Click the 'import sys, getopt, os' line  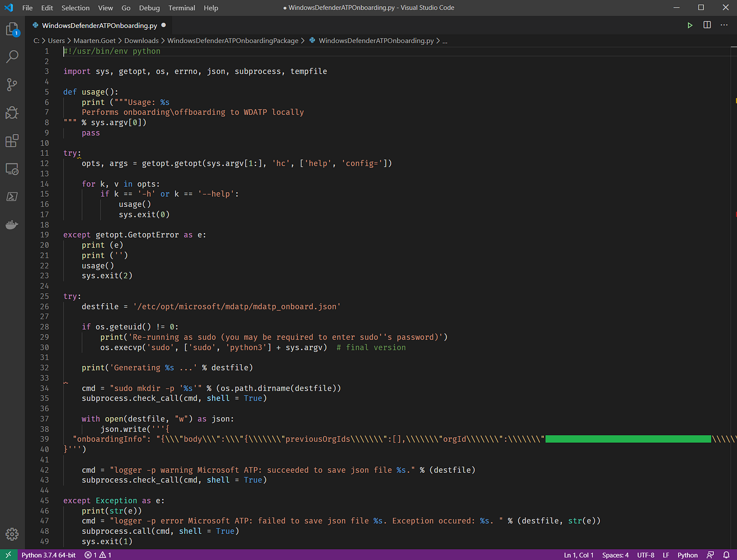pyautogui.click(x=195, y=72)
